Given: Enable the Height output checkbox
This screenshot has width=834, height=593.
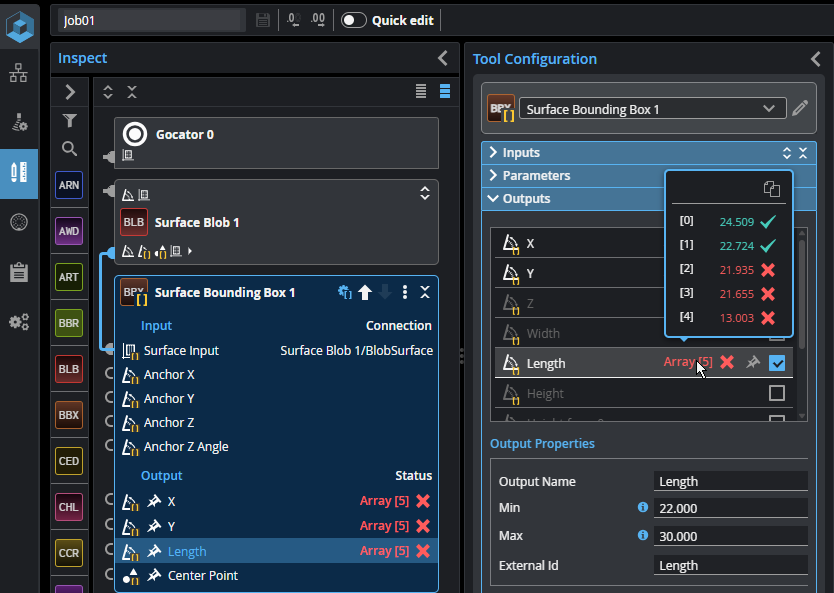Looking at the screenshot, I should [777, 393].
